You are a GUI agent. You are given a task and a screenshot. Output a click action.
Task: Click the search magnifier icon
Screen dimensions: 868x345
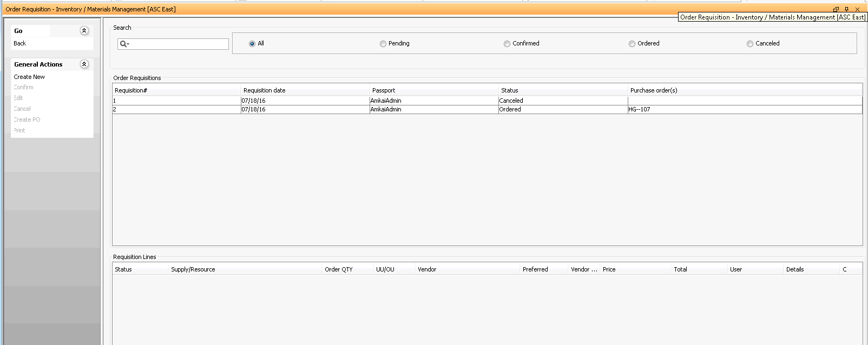pyautogui.click(x=123, y=44)
